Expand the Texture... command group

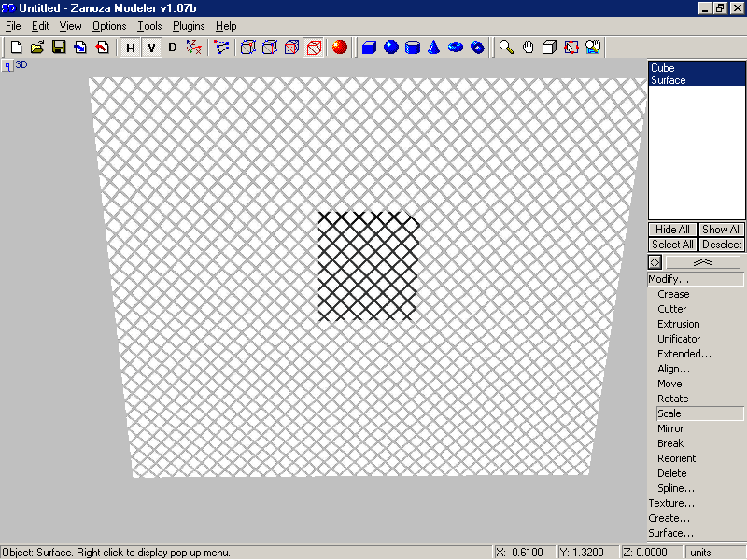[671, 503]
